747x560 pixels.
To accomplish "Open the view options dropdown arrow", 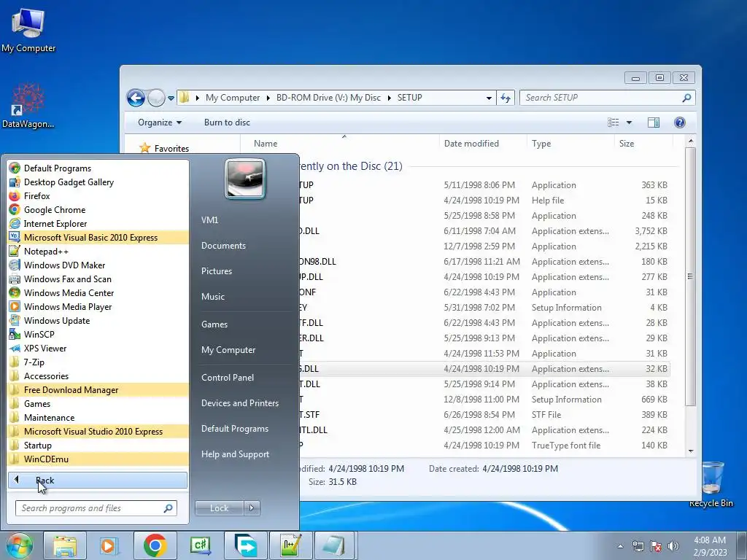I will (629, 122).
